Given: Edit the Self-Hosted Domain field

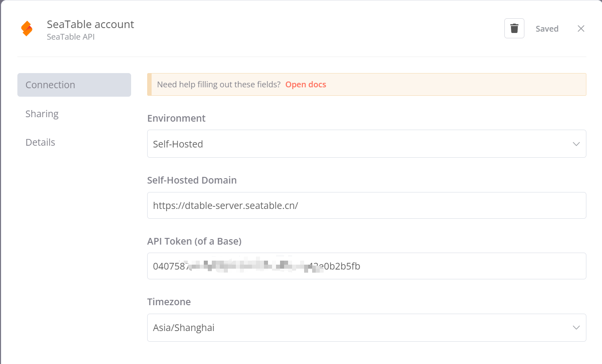Looking at the screenshot, I should click(x=367, y=205).
